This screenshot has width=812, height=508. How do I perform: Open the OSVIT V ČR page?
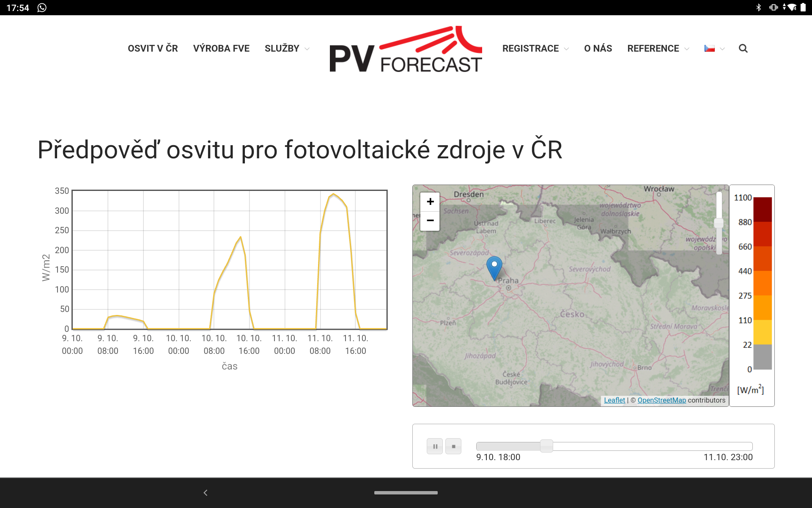click(153, 48)
